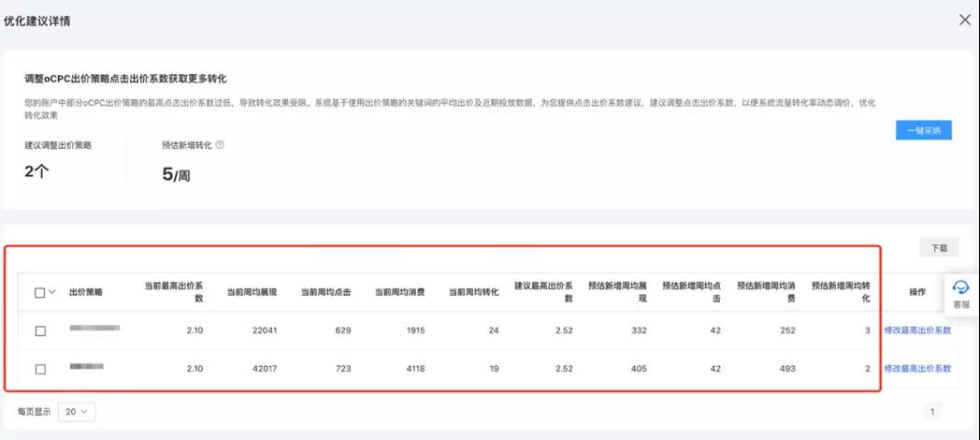Click 修改最高出价系数 in the first row
The image size is (980, 440).
(917, 330)
